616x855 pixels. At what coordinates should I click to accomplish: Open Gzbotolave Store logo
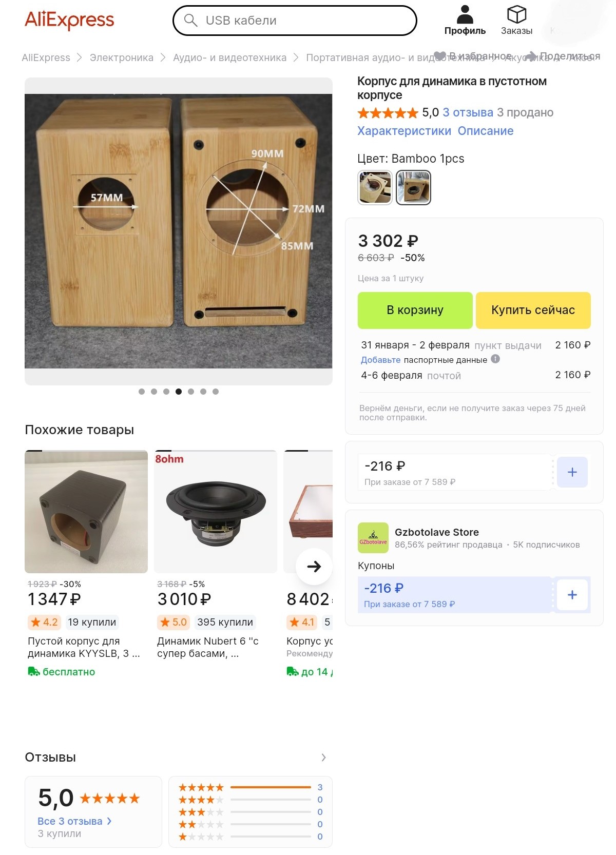(x=373, y=538)
